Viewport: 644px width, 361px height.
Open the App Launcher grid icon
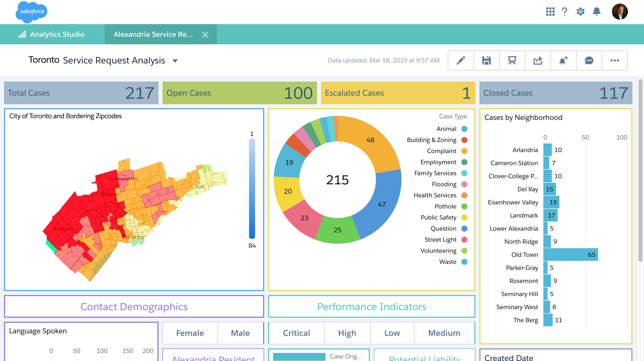550,12
